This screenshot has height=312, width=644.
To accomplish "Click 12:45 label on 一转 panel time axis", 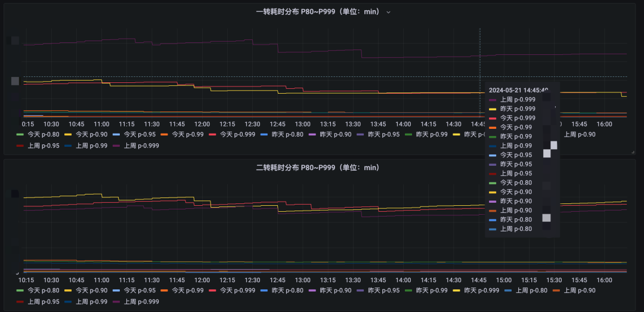I will pyautogui.click(x=278, y=124).
